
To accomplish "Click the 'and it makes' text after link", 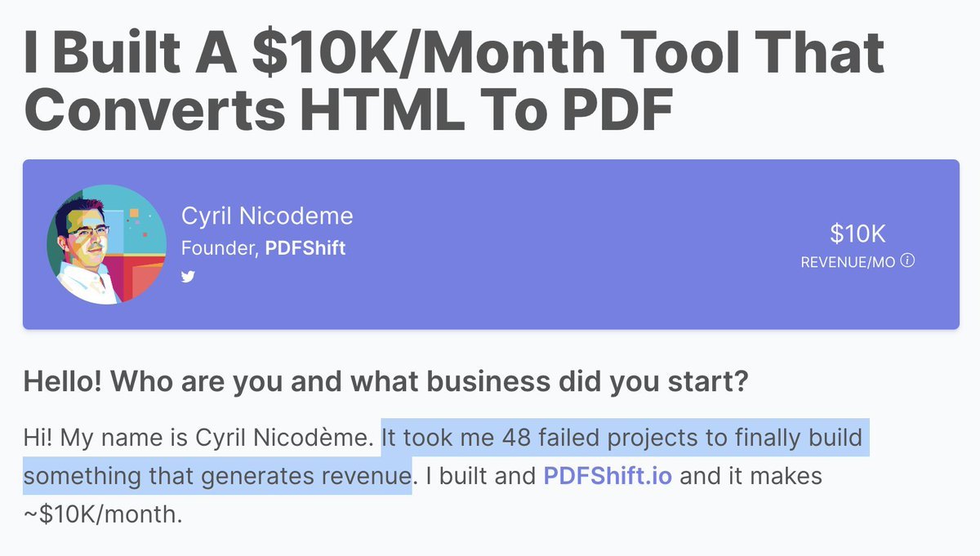I will (x=751, y=475).
